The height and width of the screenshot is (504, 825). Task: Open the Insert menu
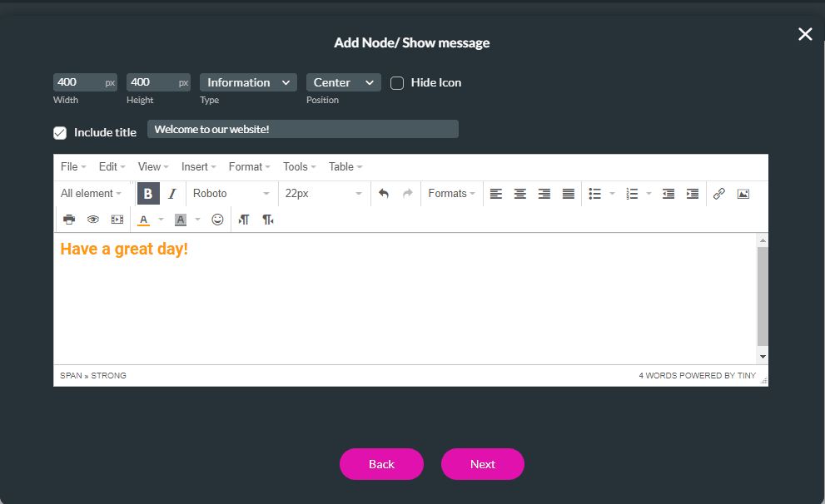[198, 166]
